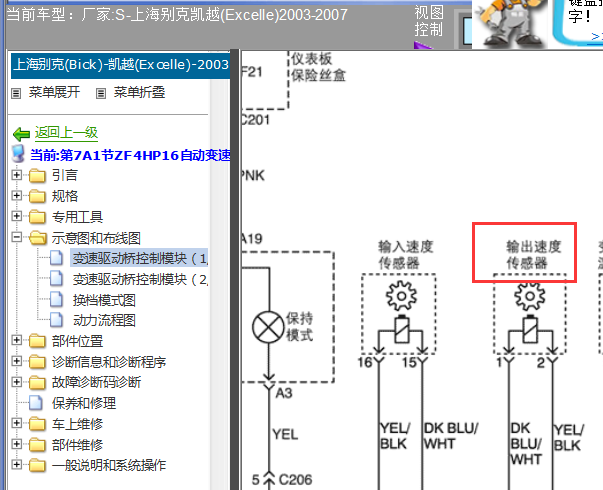Select the 引言 folder icon
This screenshot has height=490, width=603.
pos(37,175)
